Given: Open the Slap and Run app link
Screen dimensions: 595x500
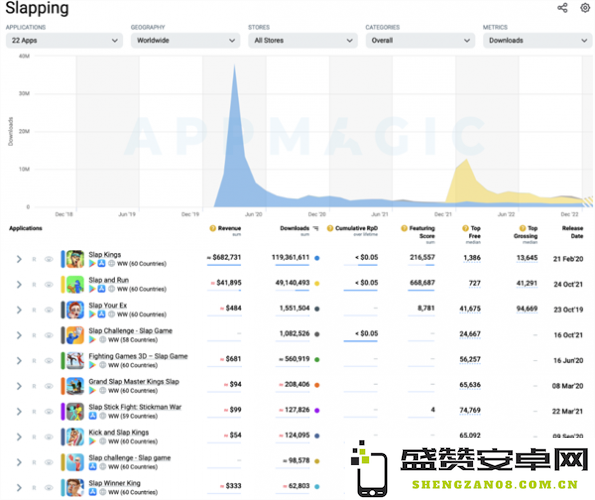Looking at the screenshot, I should tap(109, 280).
